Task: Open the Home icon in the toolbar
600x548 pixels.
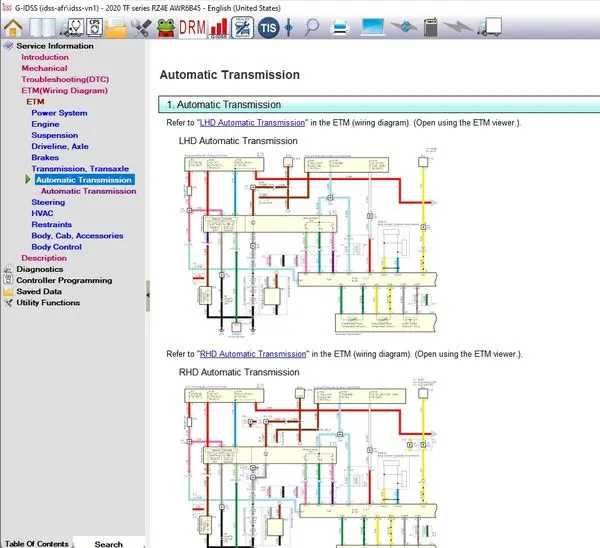Action: coord(13,28)
